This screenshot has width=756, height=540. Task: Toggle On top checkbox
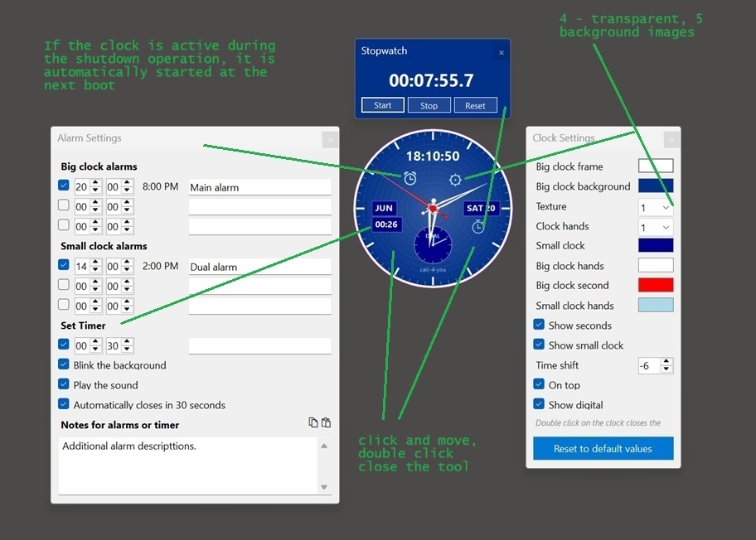pyautogui.click(x=539, y=384)
